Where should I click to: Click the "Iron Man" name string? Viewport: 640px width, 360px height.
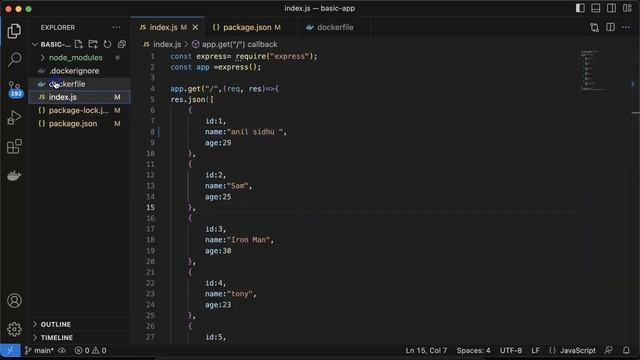point(248,240)
